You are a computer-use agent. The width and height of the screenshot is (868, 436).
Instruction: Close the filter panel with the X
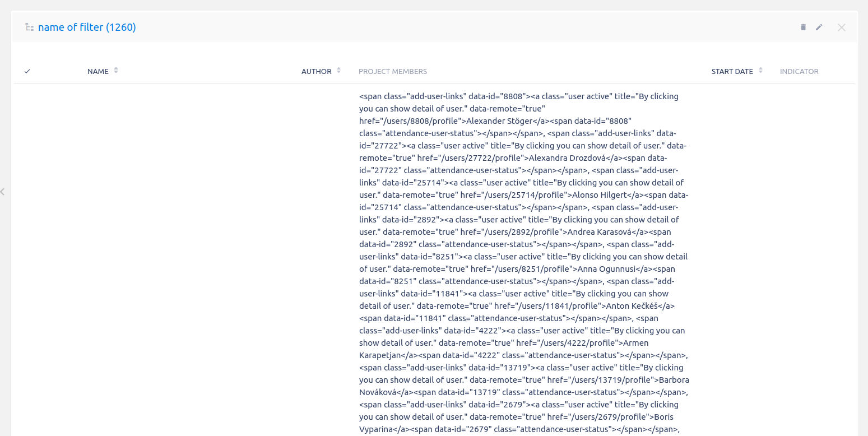(841, 27)
